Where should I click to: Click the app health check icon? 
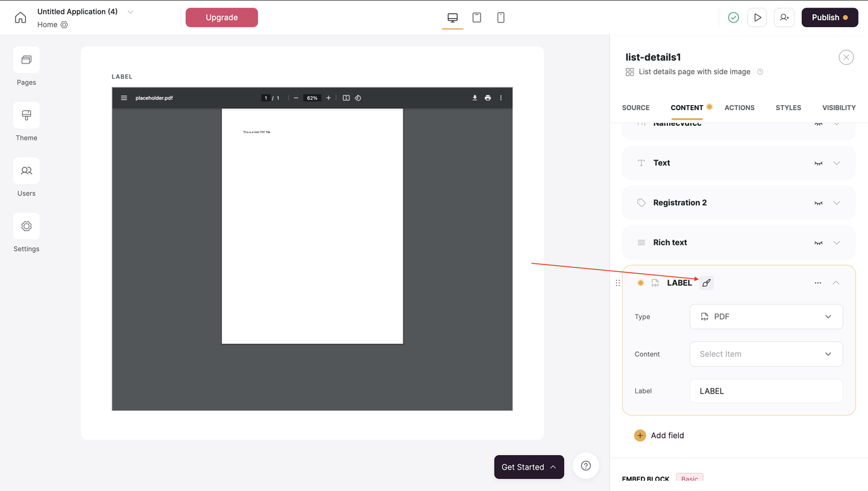[x=733, y=17]
